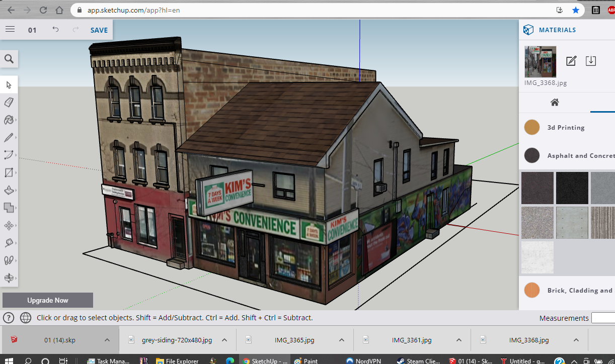
Task: Click the browser back arrow
Action: pyautogui.click(x=12, y=10)
